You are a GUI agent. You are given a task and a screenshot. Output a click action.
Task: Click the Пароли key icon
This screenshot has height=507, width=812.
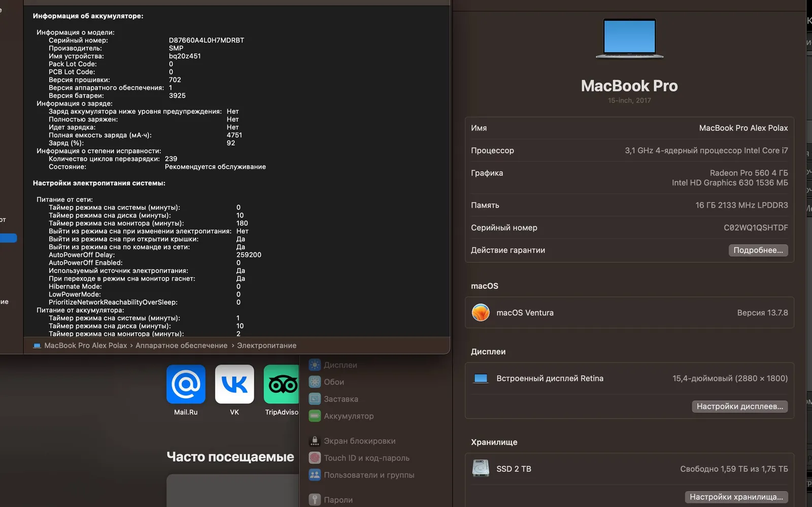pos(315,499)
